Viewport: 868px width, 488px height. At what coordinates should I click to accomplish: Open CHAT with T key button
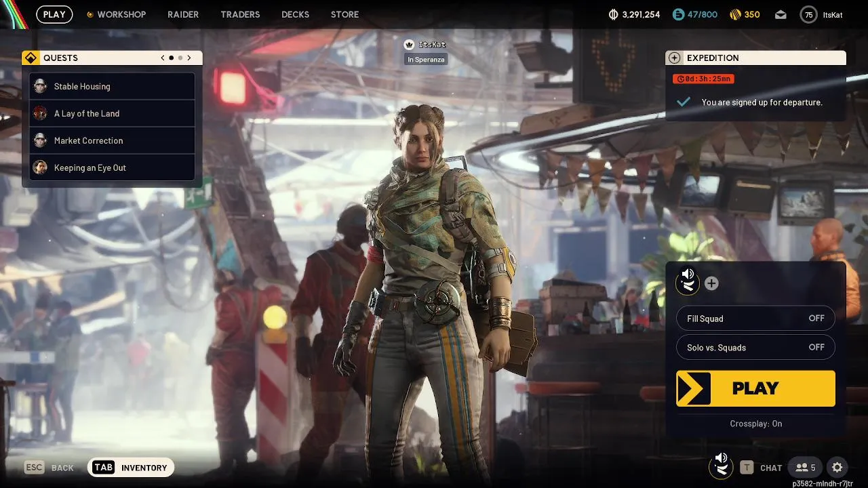[x=761, y=468]
